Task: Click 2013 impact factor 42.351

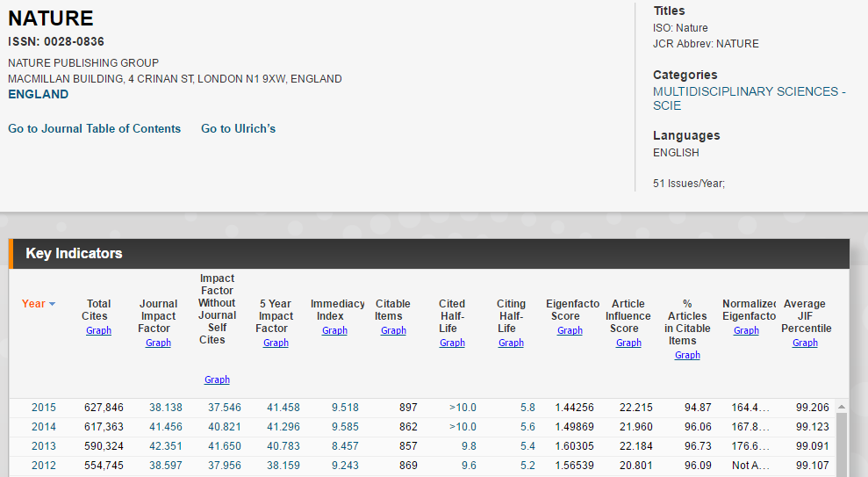Action: tap(166, 446)
